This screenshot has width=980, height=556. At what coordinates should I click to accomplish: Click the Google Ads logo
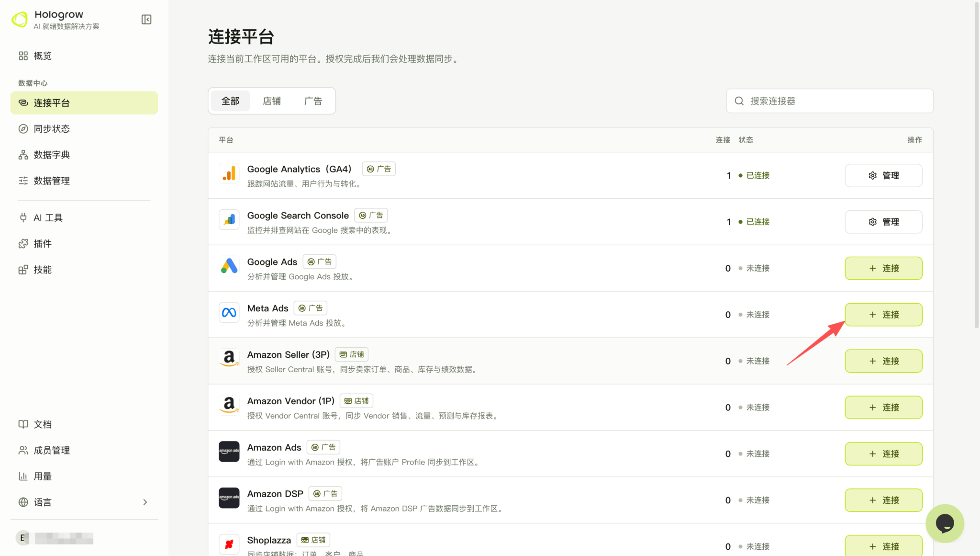(229, 266)
